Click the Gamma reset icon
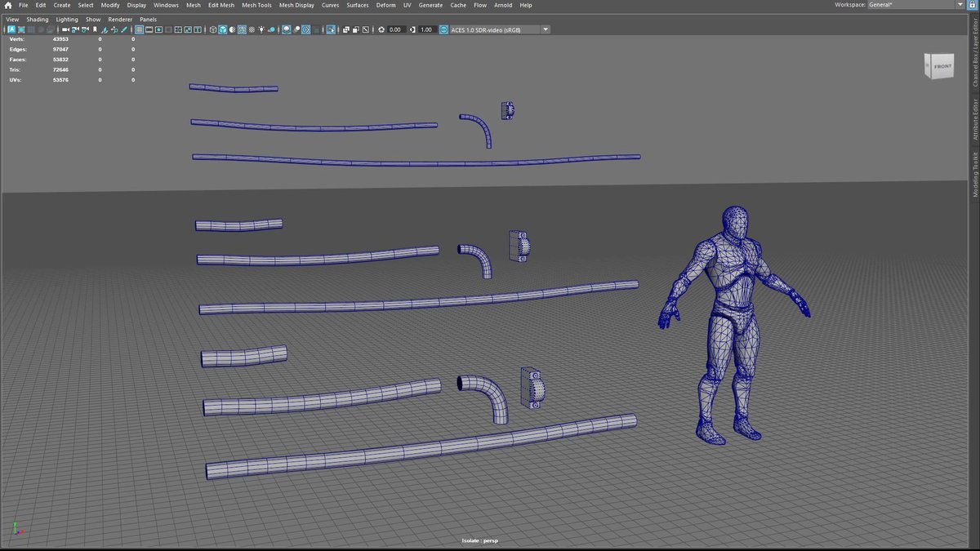 pyautogui.click(x=413, y=29)
